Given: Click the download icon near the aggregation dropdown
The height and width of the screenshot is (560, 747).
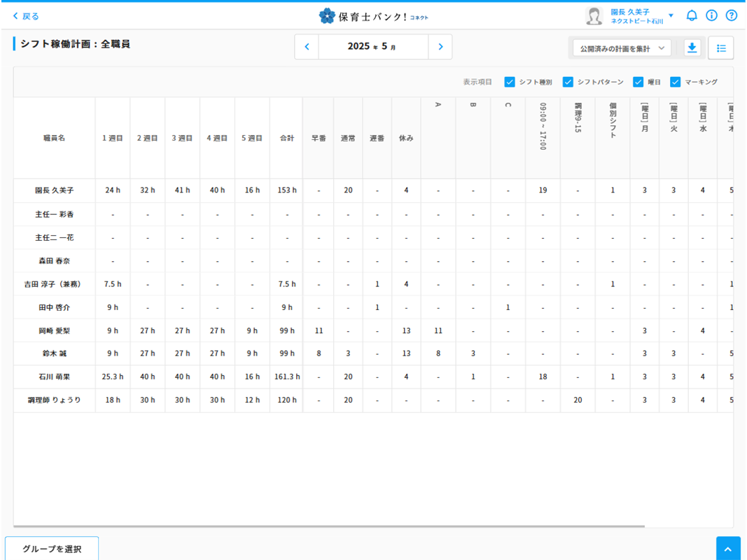Looking at the screenshot, I should (692, 48).
